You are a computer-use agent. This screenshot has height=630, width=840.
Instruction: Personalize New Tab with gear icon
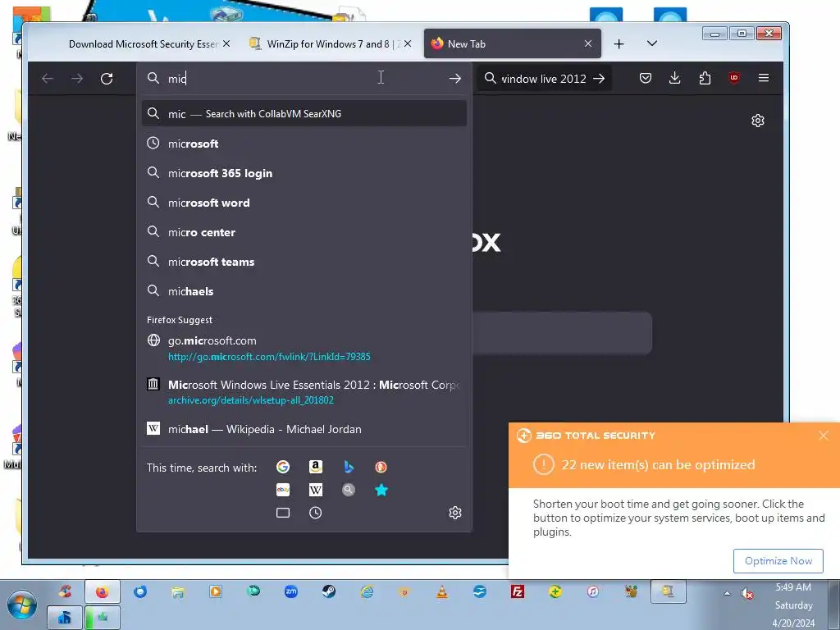[x=757, y=121]
